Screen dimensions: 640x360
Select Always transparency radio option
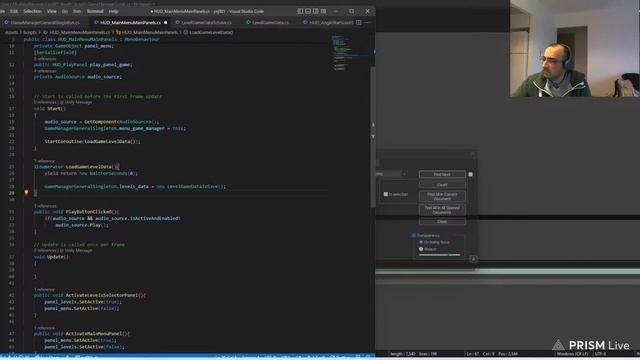pos(421,249)
